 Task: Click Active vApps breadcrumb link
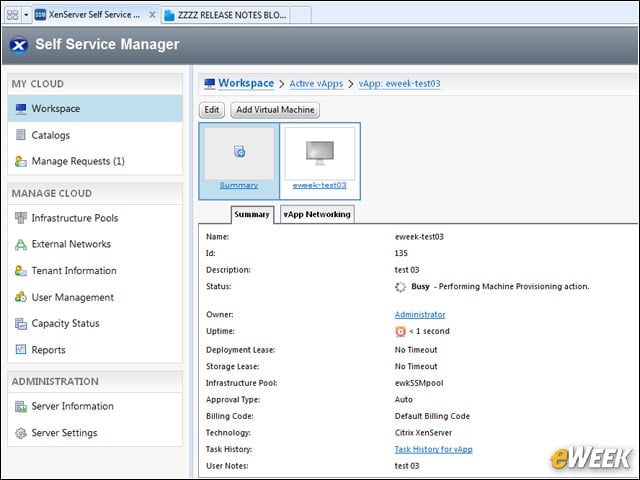316,84
